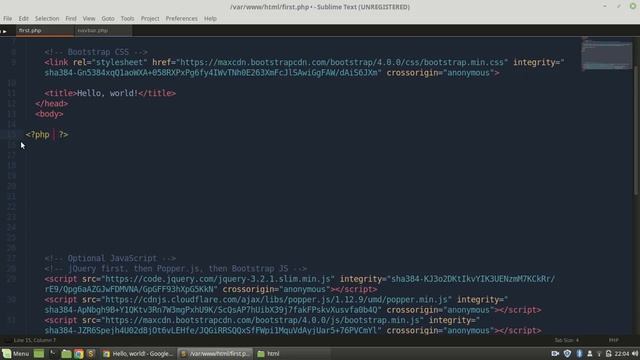This screenshot has height=360, width=640.
Task: Click the jquery-3.2.1.slim.min.js script URL
Action: tap(218, 279)
